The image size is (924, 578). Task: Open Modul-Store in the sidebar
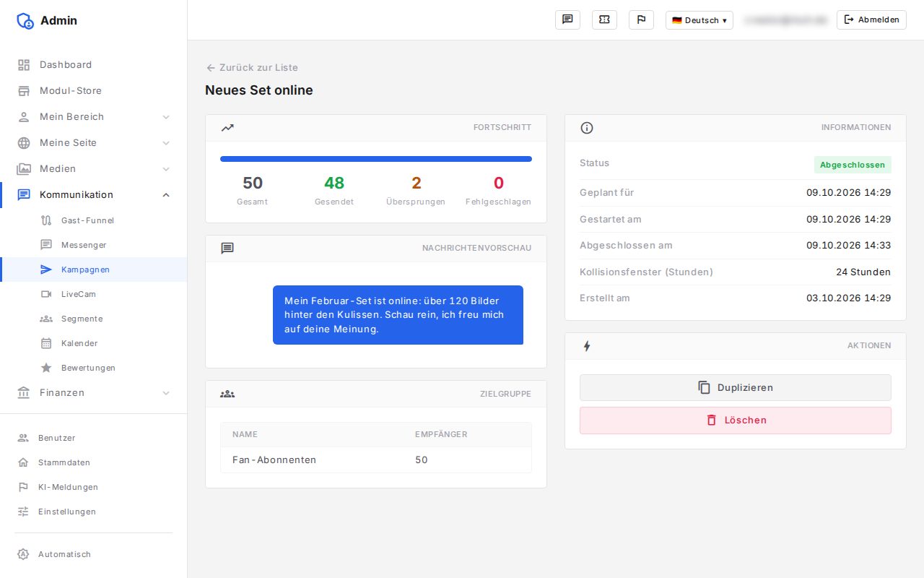(94, 91)
